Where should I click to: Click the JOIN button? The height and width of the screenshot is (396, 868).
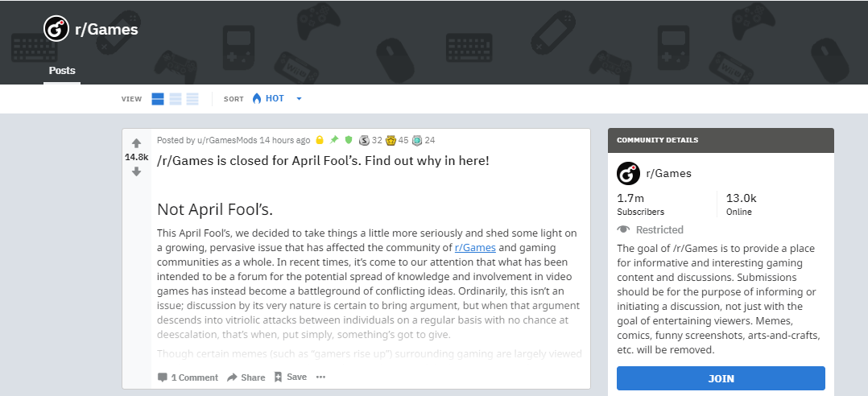coord(721,378)
